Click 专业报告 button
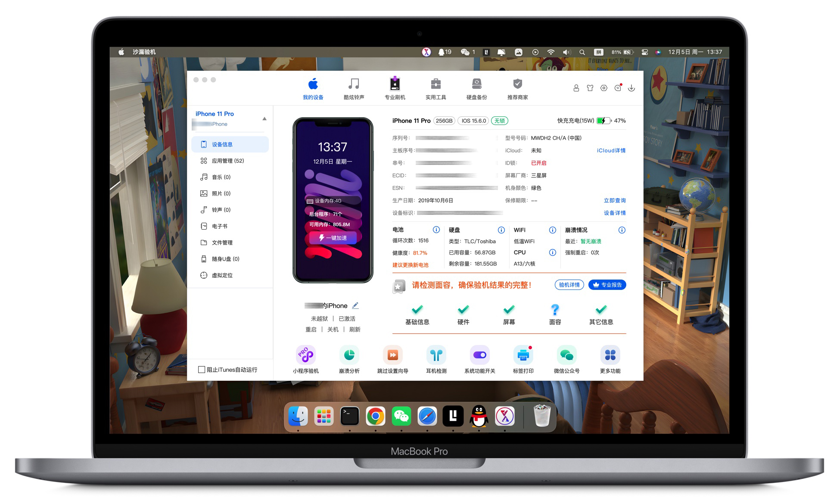 pyautogui.click(x=608, y=285)
